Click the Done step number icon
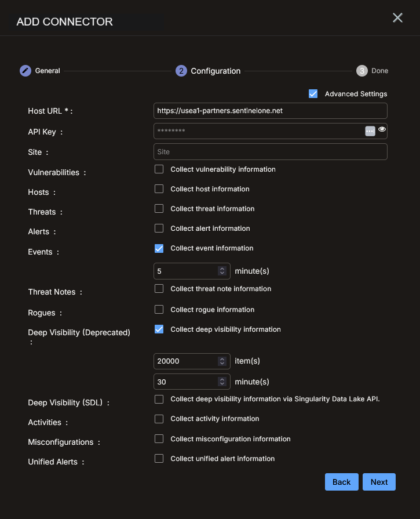This screenshot has width=420, height=519. [x=362, y=71]
